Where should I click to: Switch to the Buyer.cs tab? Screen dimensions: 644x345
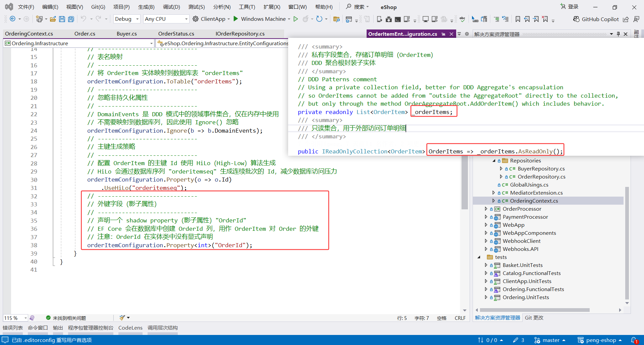tap(127, 33)
